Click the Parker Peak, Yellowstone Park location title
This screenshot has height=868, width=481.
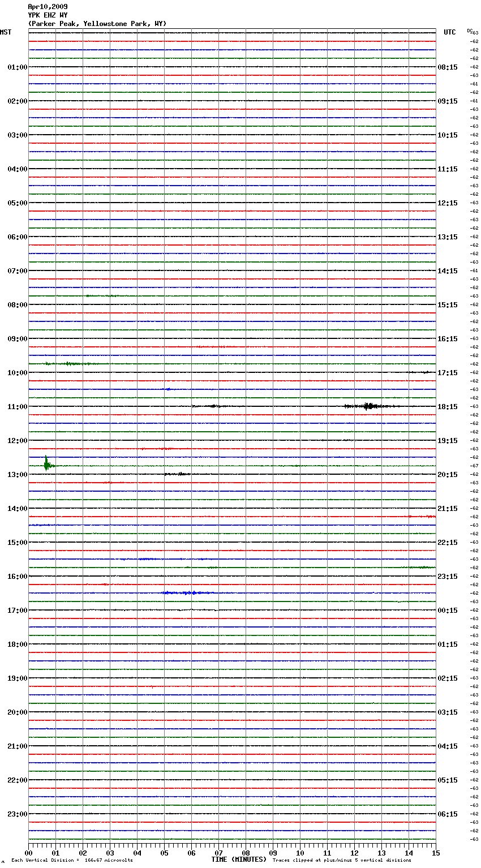(97, 24)
